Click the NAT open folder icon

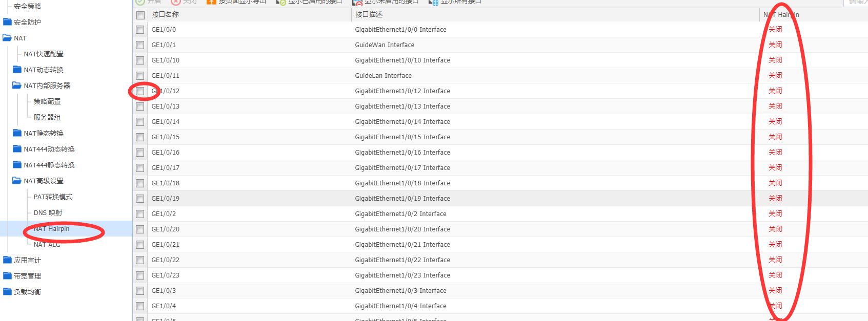pos(7,38)
